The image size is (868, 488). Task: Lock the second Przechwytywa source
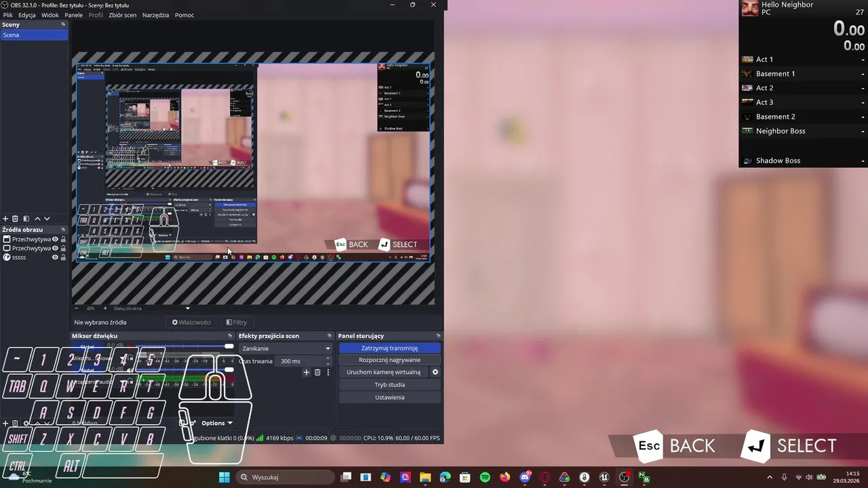coord(63,248)
